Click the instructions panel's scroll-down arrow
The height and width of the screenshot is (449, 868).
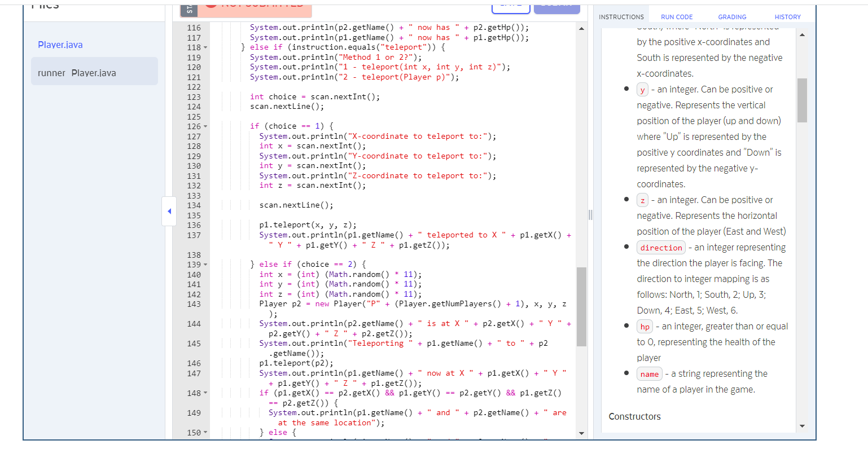click(x=802, y=426)
